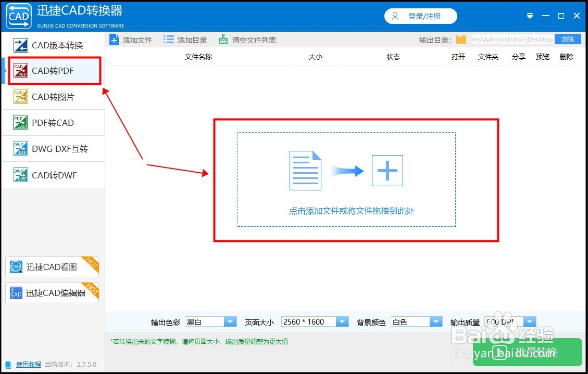
Task: Open the CAD版本转换 mode
Action: 53,45
